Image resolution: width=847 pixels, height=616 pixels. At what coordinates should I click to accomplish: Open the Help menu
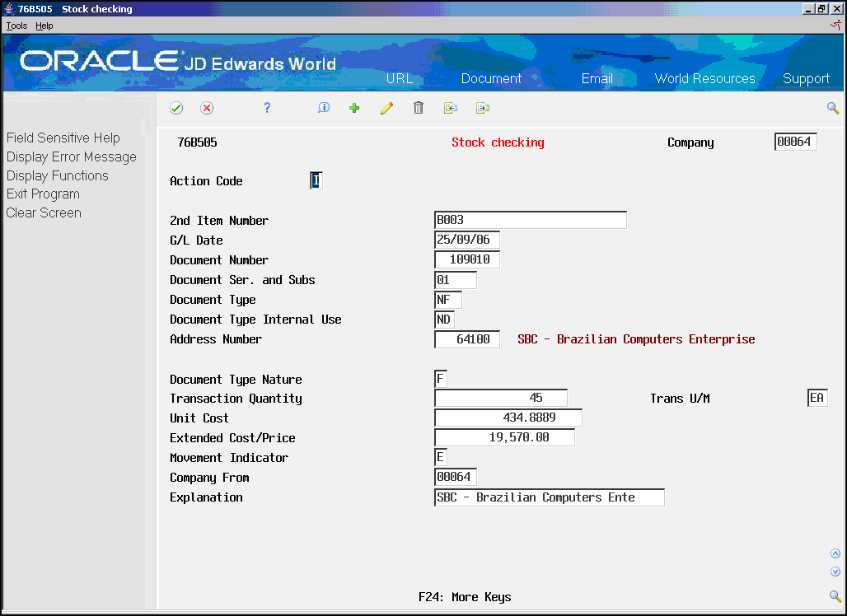pyautogui.click(x=44, y=26)
